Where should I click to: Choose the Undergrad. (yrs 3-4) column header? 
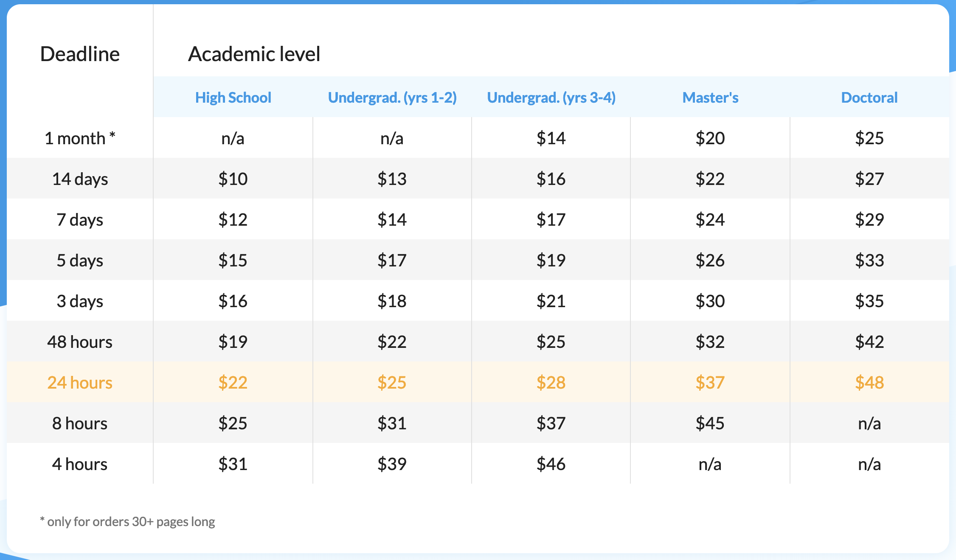(551, 98)
